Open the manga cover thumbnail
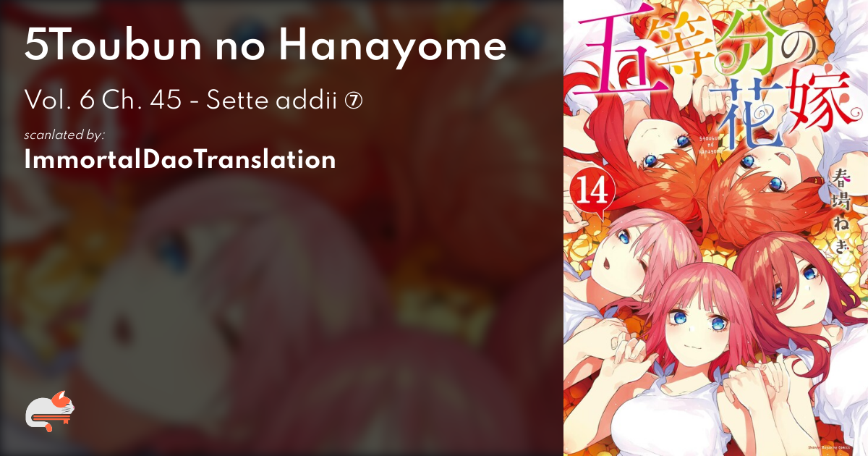This screenshot has height=456, width=868. click(715, 228)
